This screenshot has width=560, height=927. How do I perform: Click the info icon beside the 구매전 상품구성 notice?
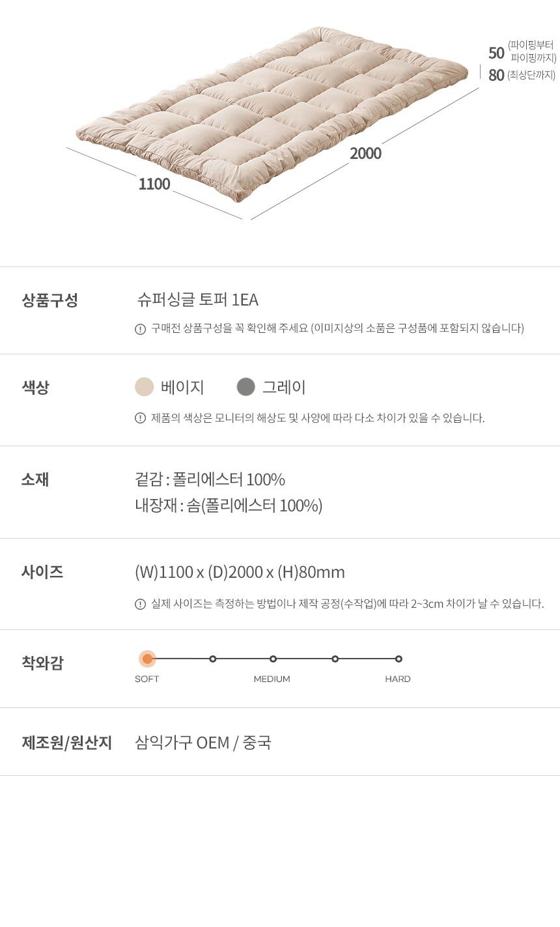[x=140, y=329]
